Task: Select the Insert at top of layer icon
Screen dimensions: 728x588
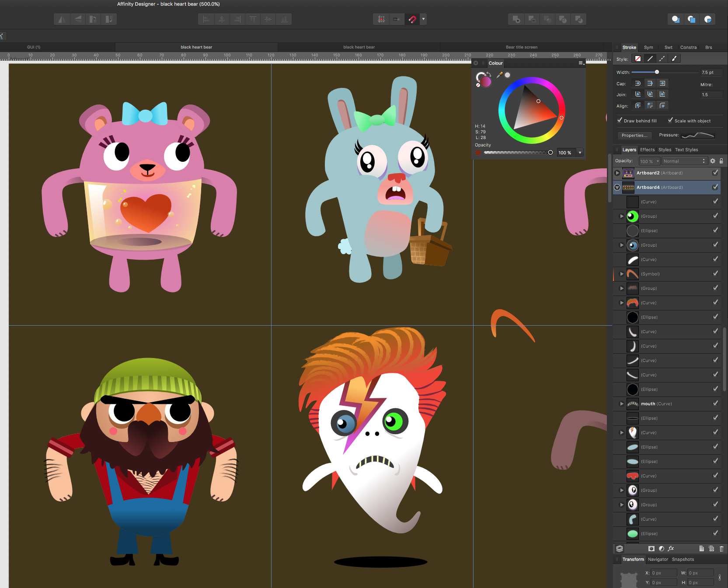Action: [x=691, y=19]
